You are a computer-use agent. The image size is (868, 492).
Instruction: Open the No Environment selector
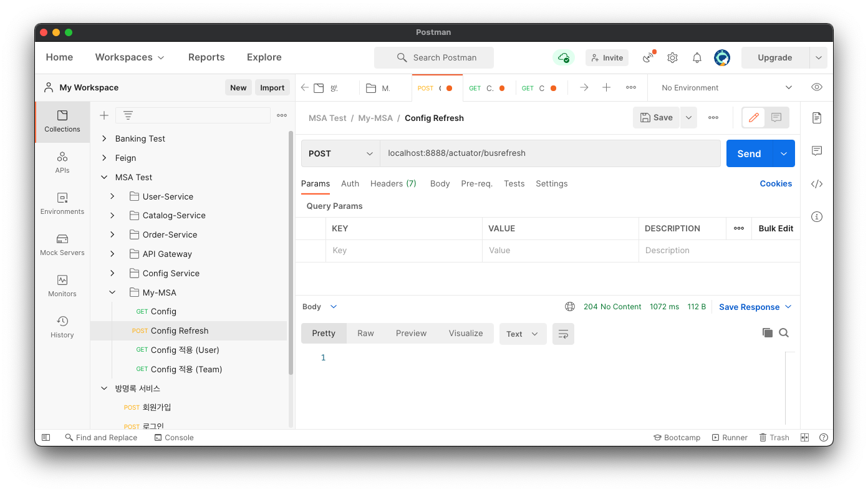coord(726,88)
